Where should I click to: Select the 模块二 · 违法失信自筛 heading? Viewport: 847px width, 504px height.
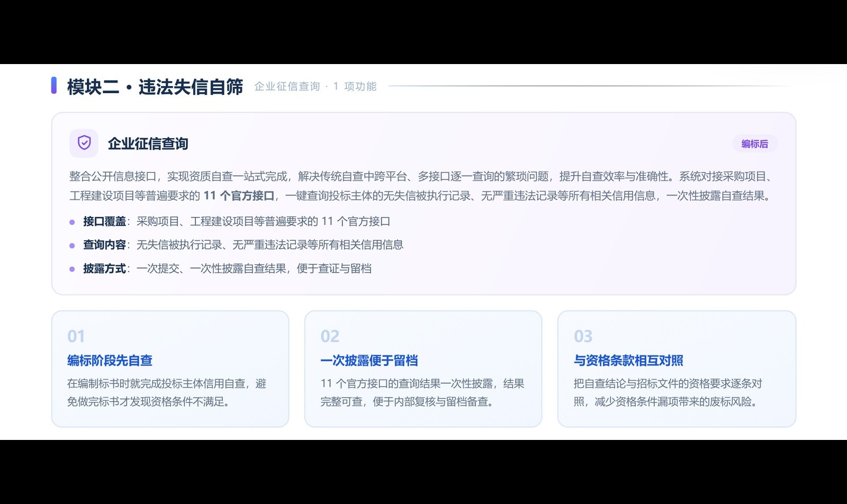coord(155,86)
